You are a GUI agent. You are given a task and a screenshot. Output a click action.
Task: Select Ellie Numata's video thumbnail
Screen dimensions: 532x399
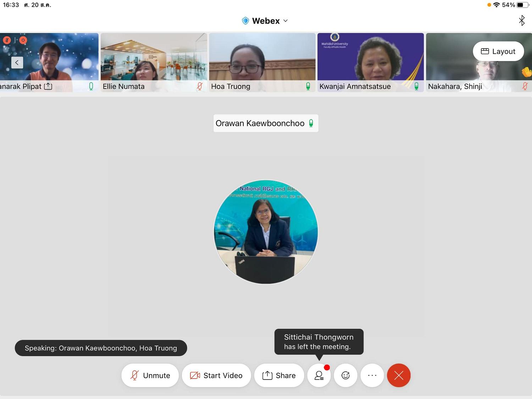pos(154,62)
